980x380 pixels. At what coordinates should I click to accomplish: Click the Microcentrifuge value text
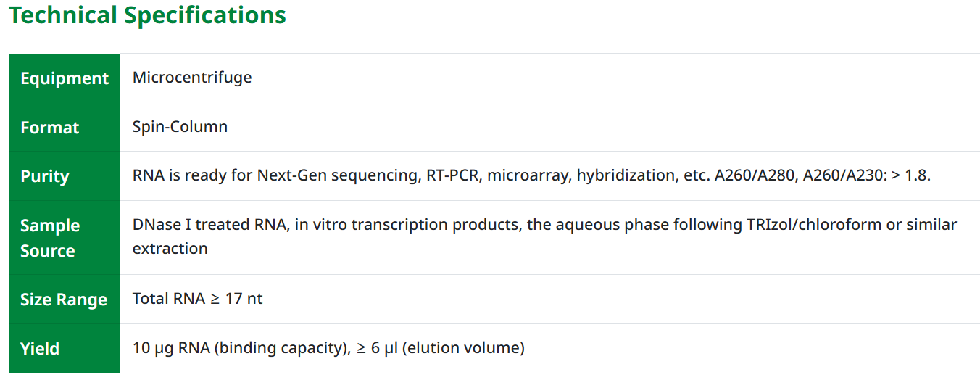point(192,77)
